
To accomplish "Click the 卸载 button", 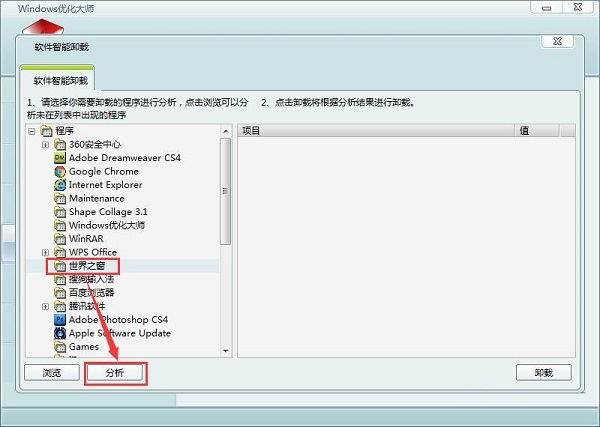I will [x=544, y=373].
